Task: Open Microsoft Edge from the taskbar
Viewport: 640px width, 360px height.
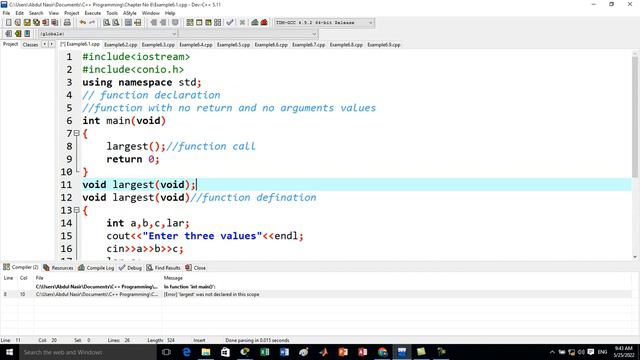Action: 187,352
